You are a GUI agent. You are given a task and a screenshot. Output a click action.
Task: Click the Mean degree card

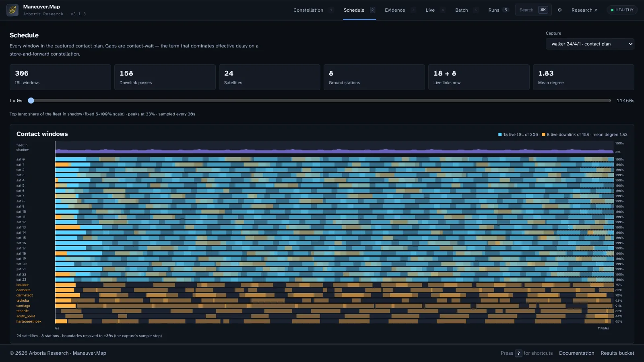(x=584, y=77)
